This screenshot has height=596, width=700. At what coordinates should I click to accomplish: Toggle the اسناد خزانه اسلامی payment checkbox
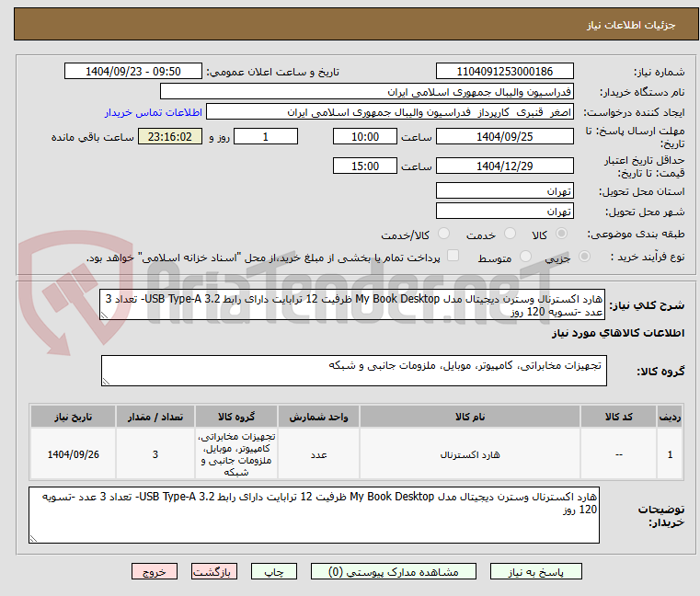coord(453,256)
